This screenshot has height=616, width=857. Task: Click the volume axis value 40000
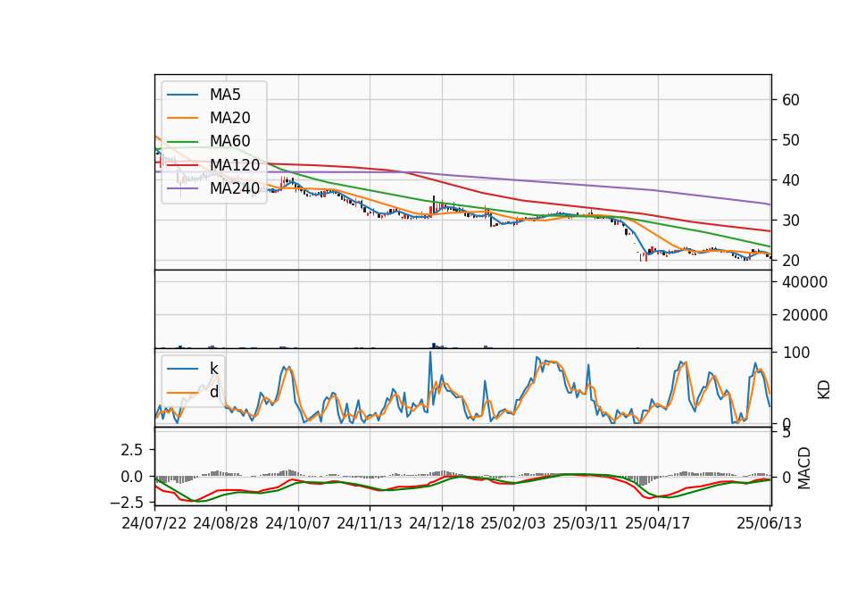[x=804, y=282]
